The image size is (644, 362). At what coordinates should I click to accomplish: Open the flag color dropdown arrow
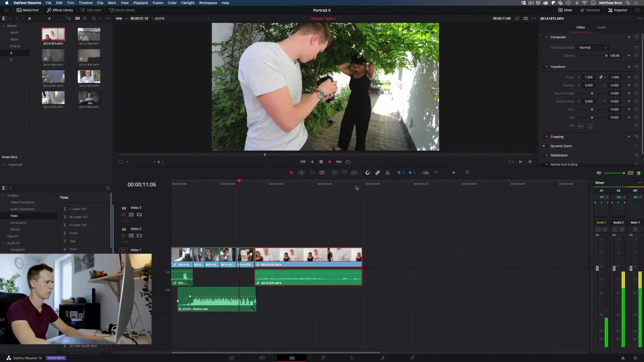[404, 173]
